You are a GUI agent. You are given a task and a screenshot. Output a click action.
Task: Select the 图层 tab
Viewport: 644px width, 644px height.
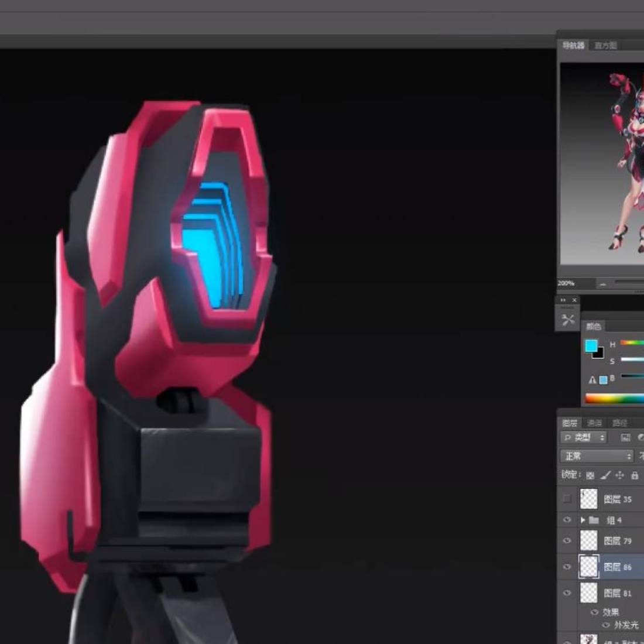pos(570,423)
